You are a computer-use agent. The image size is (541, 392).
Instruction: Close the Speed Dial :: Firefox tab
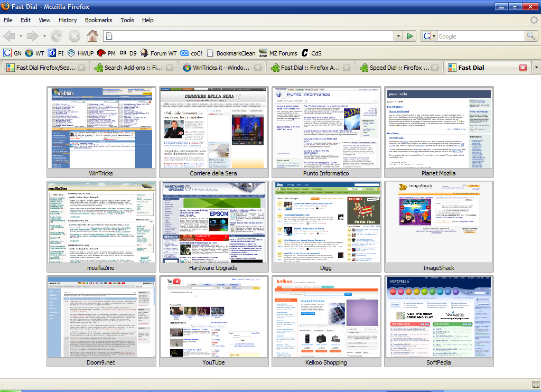pos(435,68)
